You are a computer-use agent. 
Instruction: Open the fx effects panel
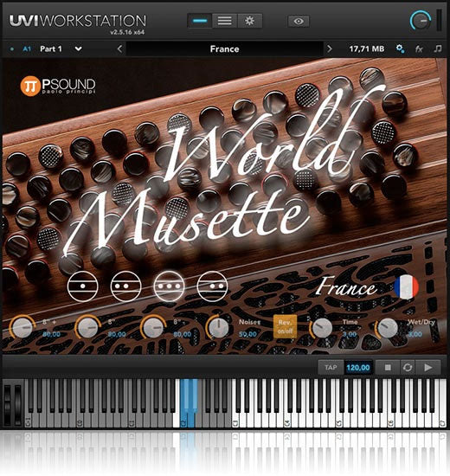click(x=419, y=48)
